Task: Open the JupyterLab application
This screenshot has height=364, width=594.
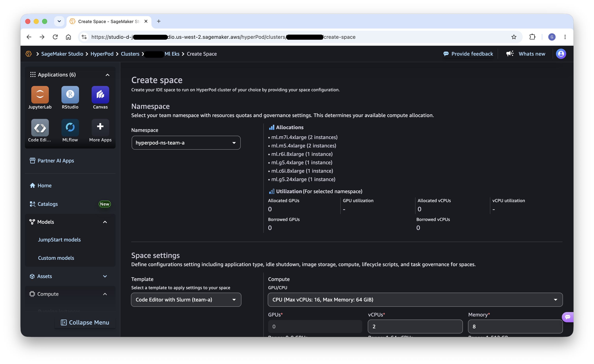Action: coord(40,95)
